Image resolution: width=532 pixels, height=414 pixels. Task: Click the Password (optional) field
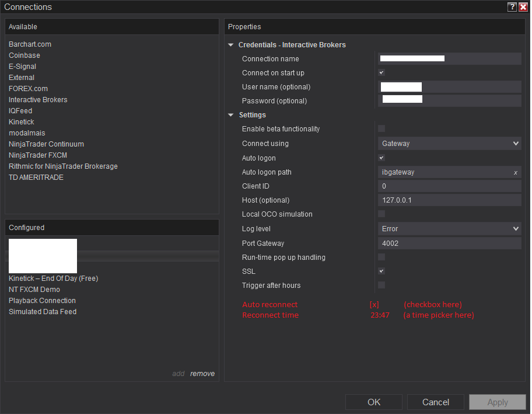click(450, 101)
